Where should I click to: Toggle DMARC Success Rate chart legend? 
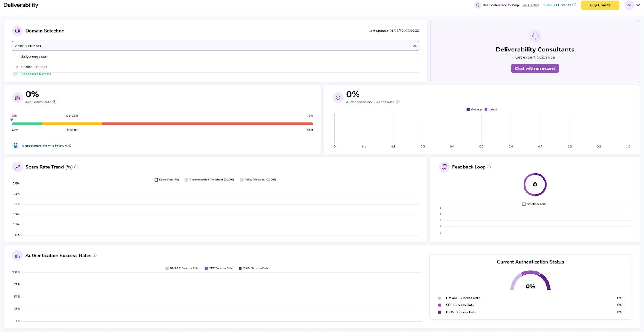182,268
